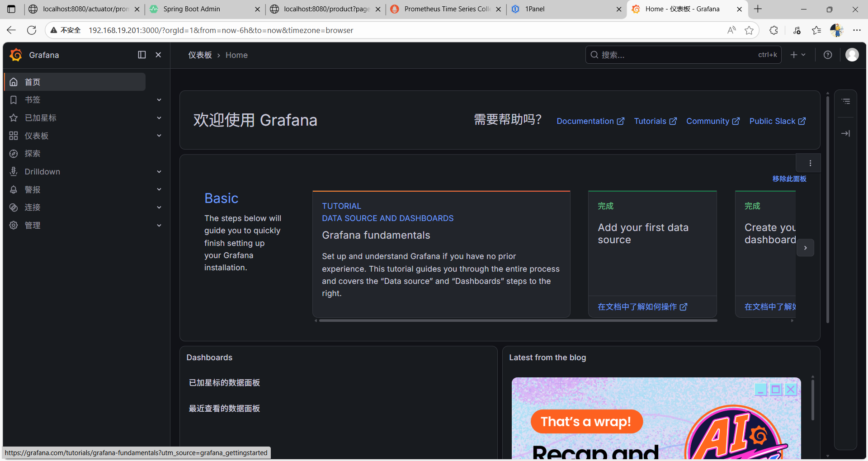Viewport: 868px width, 461px height.
Task: Switch to the 1Panel tab
Action: pos(566,9)
